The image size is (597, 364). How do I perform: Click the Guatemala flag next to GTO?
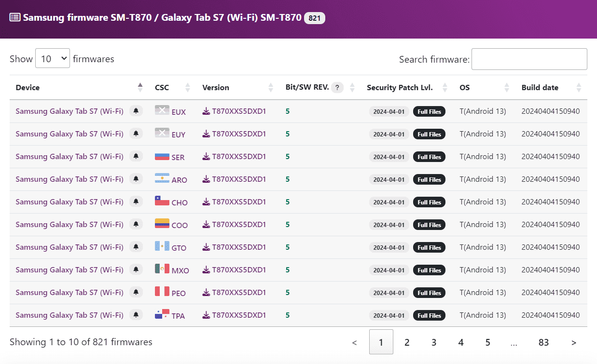[x=162, y=246]
